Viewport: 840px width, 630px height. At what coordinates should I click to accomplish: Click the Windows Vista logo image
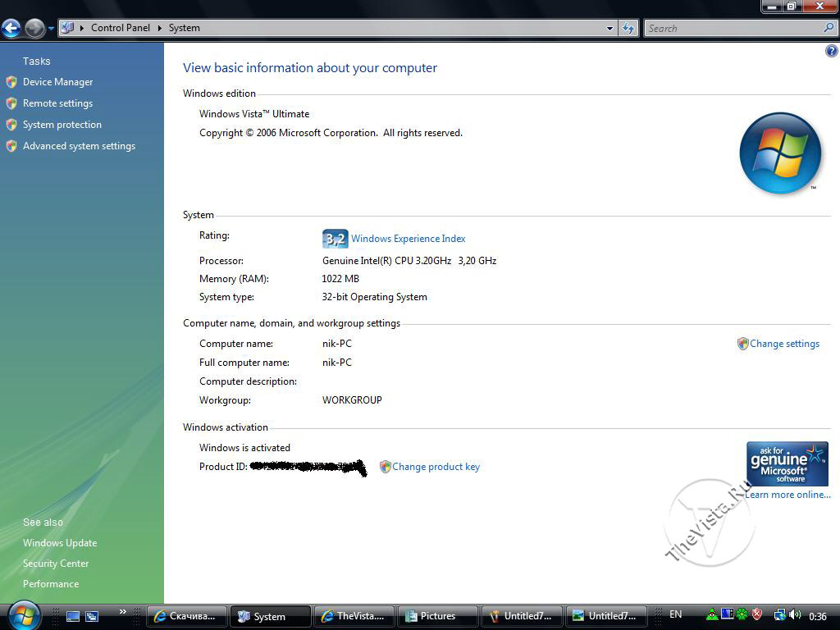click(781, 153)
